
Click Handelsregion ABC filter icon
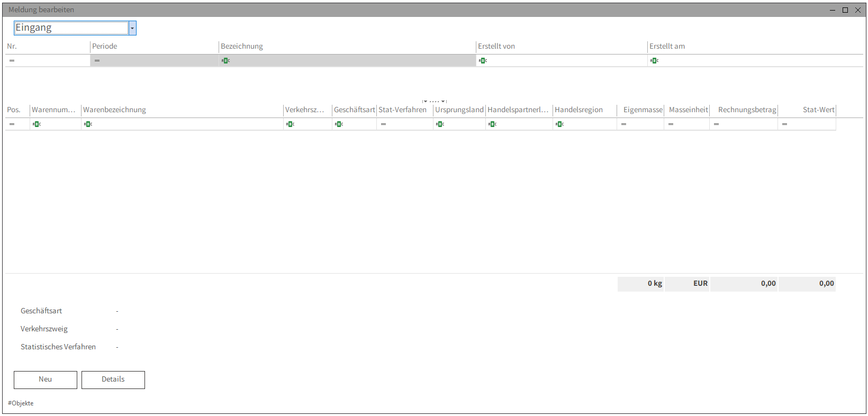(x=559, y=124)
